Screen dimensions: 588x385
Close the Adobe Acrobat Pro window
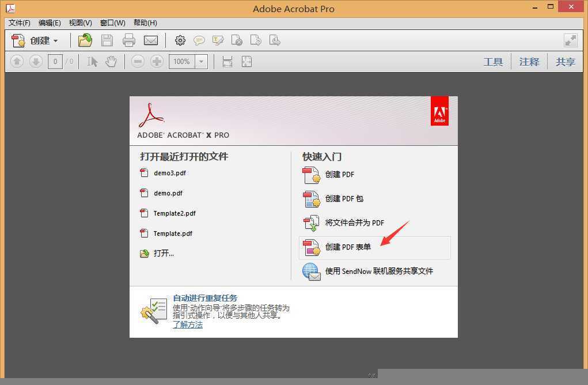point(571,6)
